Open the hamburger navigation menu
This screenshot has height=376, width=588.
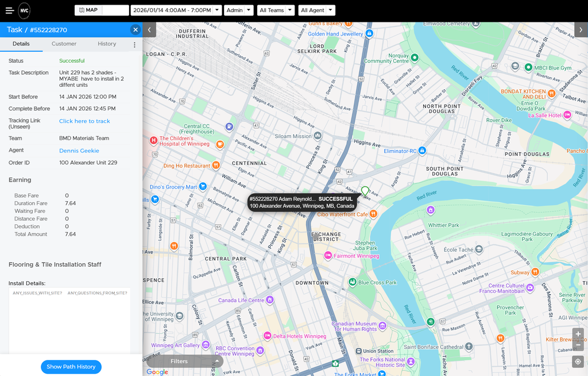coord(10,10)
